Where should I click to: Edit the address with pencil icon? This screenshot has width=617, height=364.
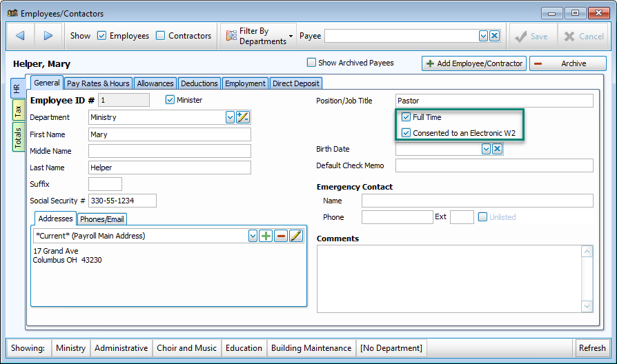click(x=296, y=236)
